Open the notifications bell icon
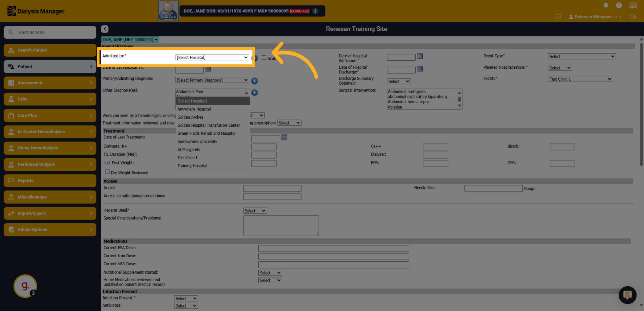This screenshot has width=644, height=311. [x=606, y=5]
